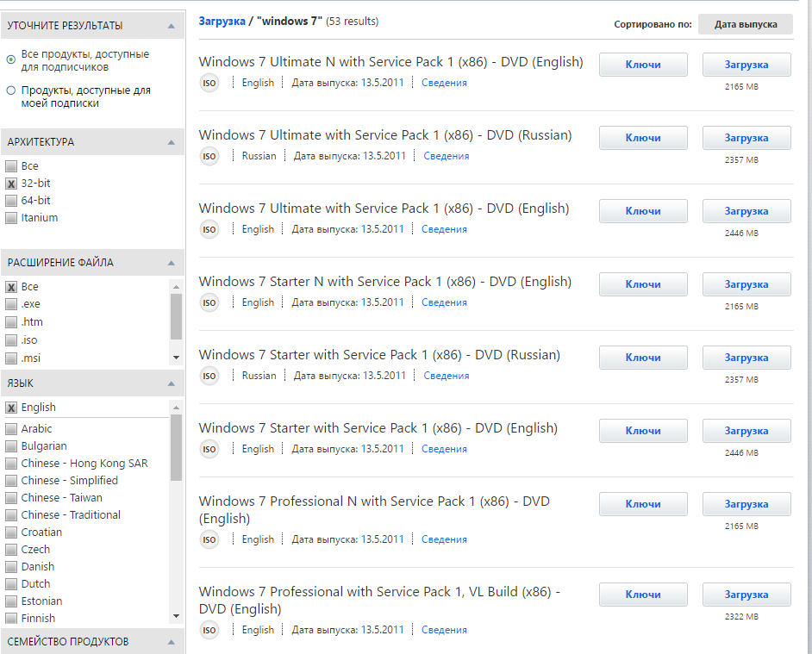812x654 pixels.
Task: Select products available for my subscription radio
Action: click(11, 90)
